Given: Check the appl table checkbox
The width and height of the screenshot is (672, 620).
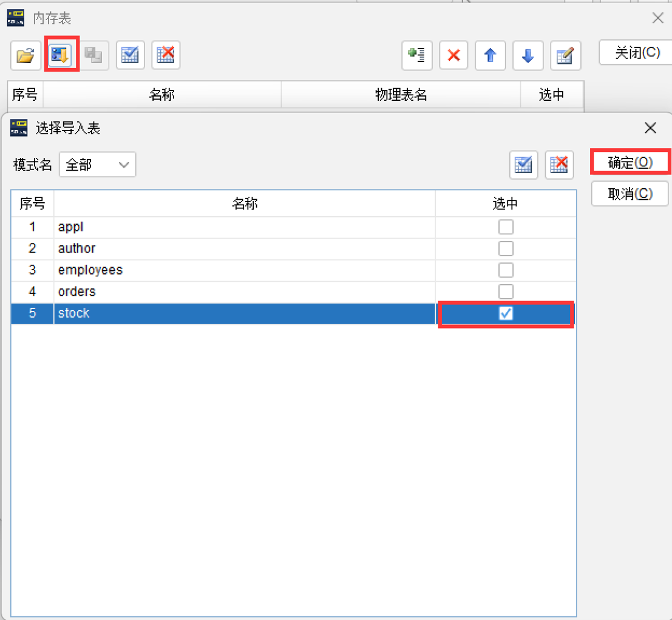Looking at the screenshot, I should click(x=506, y=227).
